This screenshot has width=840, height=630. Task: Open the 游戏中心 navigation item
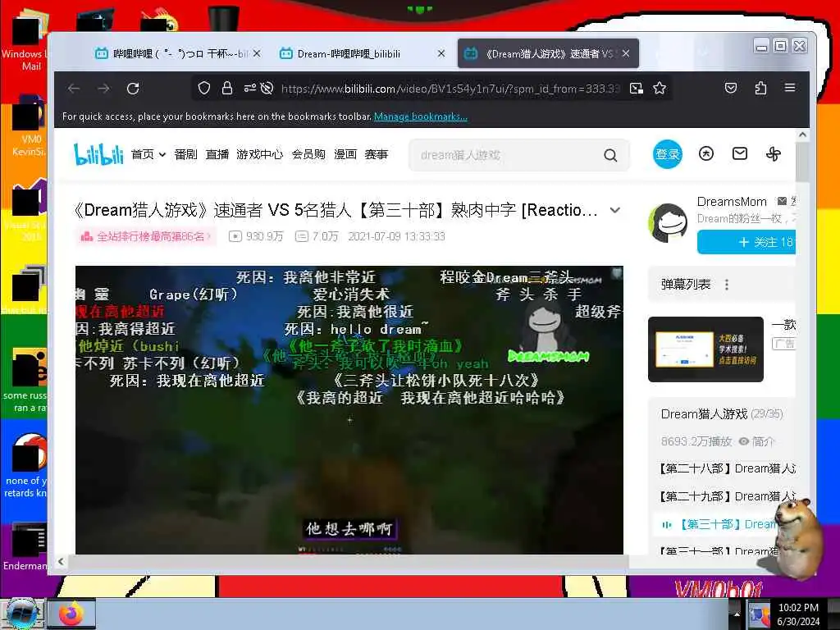click(260, 154)
